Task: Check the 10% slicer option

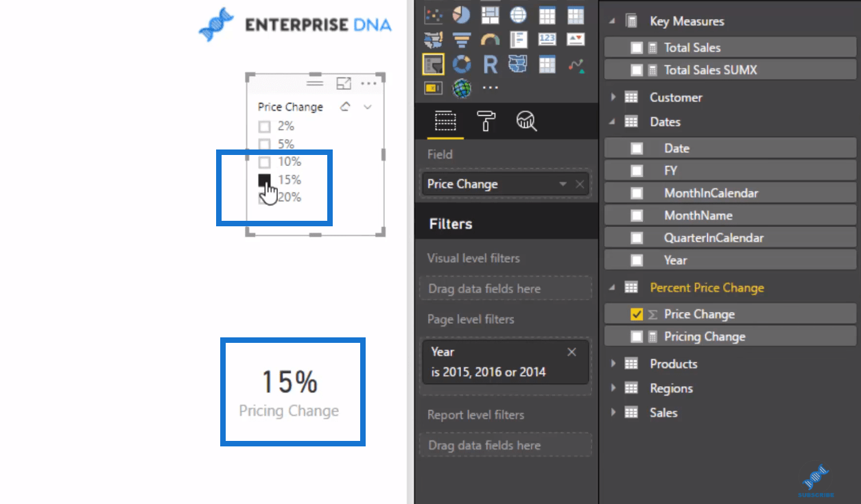Action: click(x=264, y=163)
